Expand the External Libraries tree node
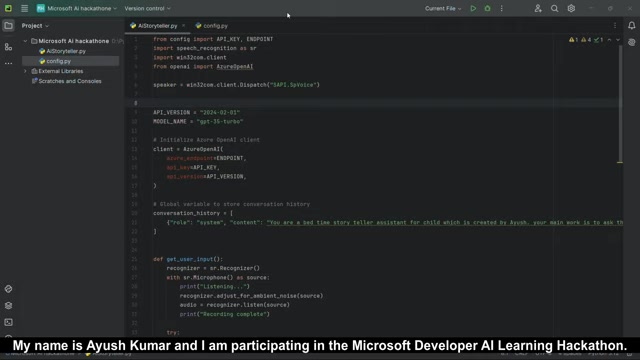Image resolution: width=640 pixels, height=360 pixels. pos(25,71)
